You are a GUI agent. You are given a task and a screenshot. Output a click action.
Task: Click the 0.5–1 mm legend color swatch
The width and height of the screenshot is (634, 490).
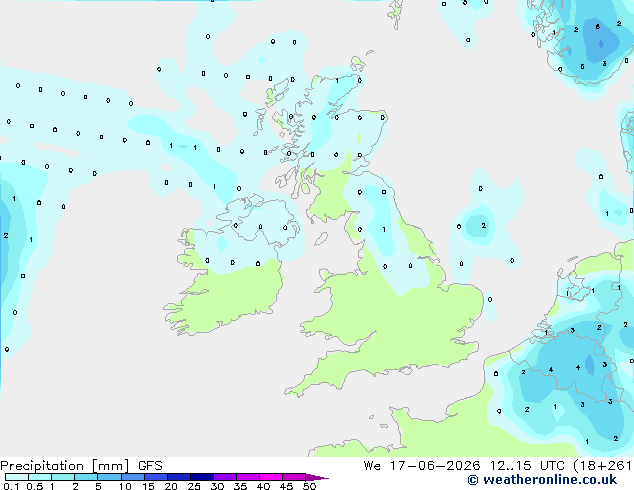pos(40,477)
